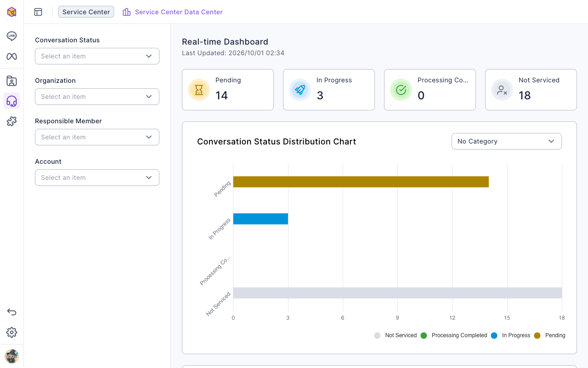Open the Responsible Member dropdown
Viewport: 588px width, 368px height.
click(x=97, y=137)
